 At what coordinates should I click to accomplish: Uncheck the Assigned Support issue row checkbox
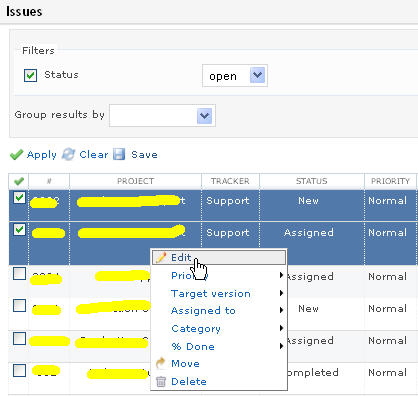tap(19, 229)
